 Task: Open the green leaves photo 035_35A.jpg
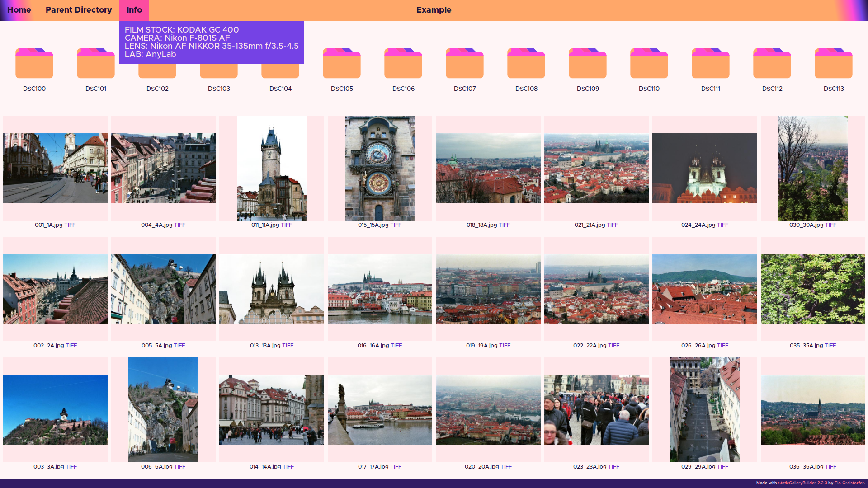click(813, 289)
